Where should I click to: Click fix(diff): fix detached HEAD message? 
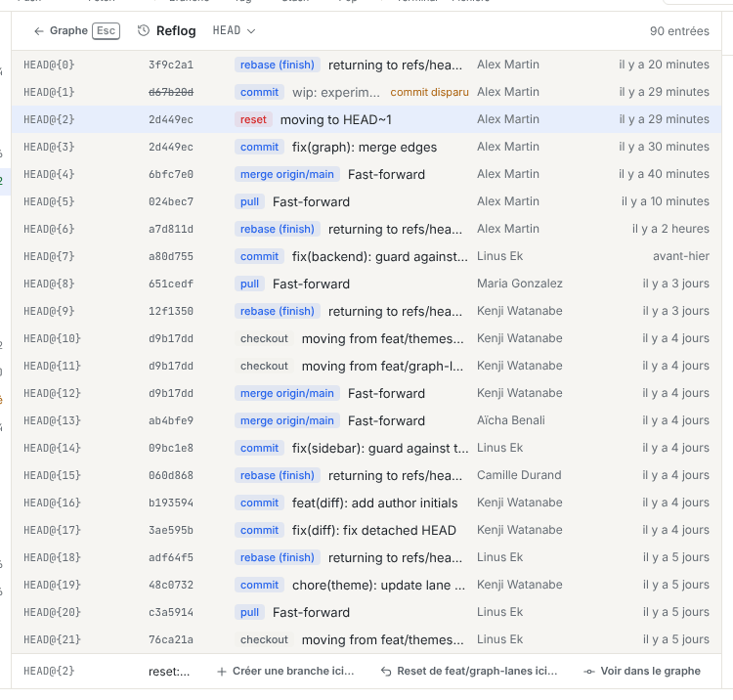coord(374,530)
